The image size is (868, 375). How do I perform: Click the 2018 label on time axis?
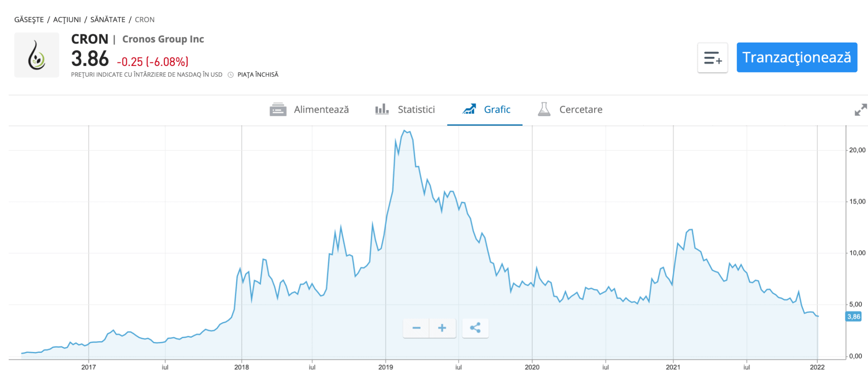[242, 367]
